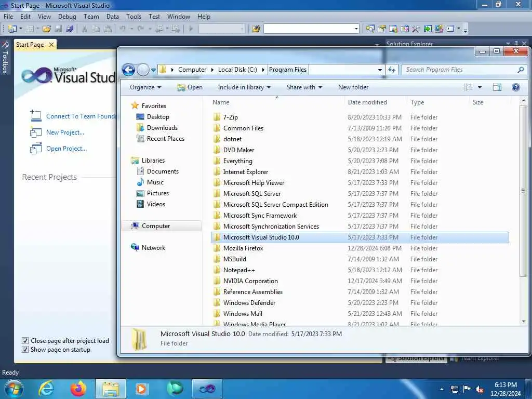Click the Explorer Back navigation button
This screenshot has height=399, width=532.
[x=129, y=70]
